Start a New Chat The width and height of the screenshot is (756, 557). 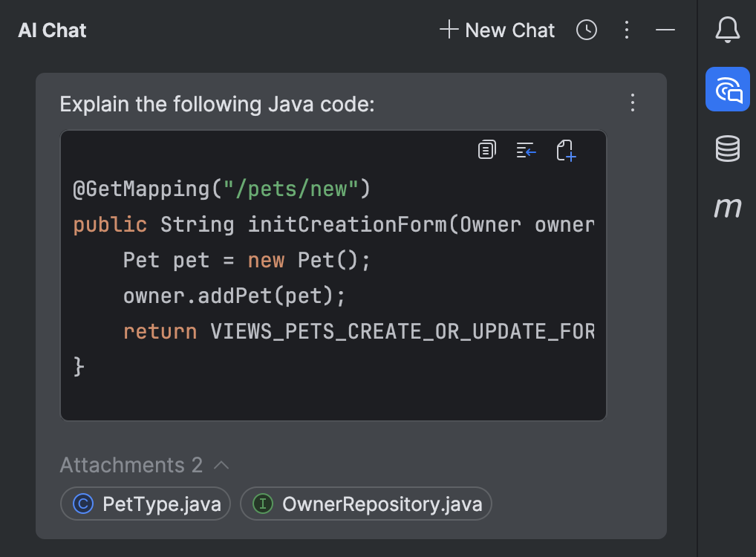click(496, 30)
